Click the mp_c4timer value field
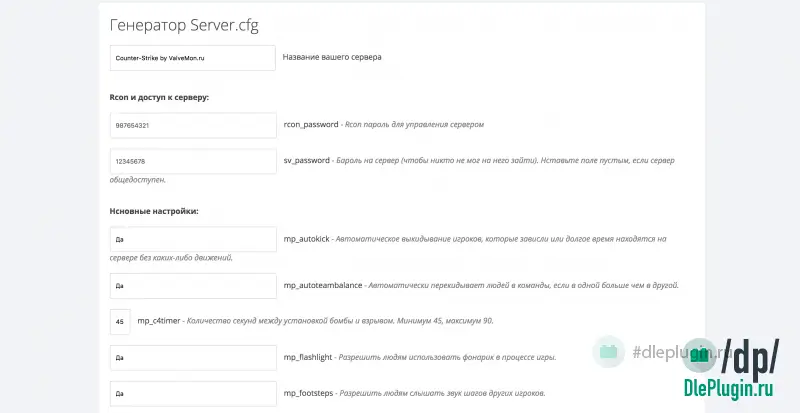The image size is (800, 413). click(120, 322)
